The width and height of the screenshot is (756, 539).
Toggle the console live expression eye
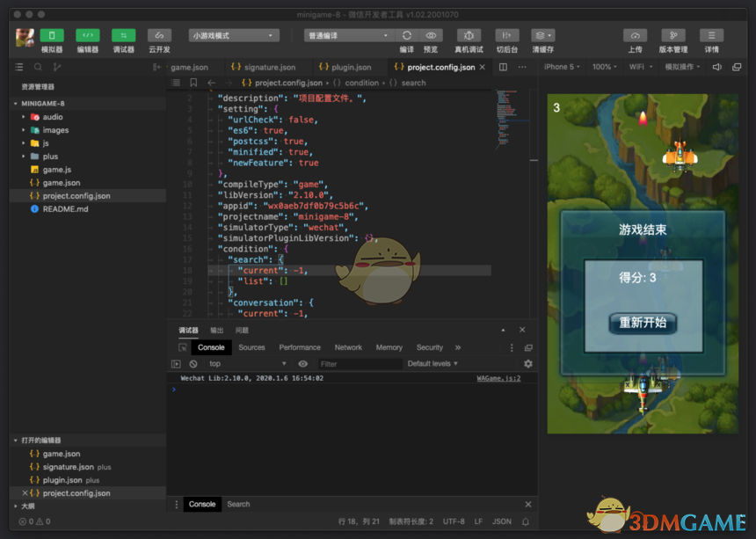pos(302,364)
